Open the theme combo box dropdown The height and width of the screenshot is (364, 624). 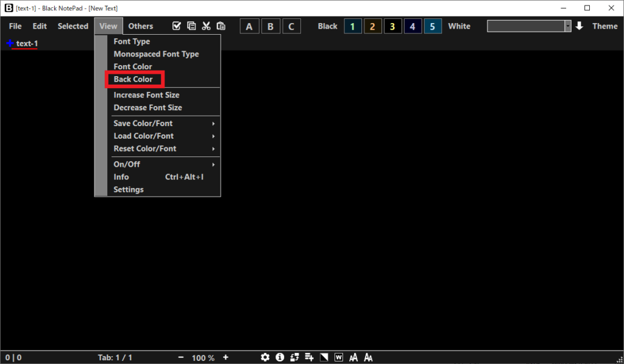tap(568, 26)
